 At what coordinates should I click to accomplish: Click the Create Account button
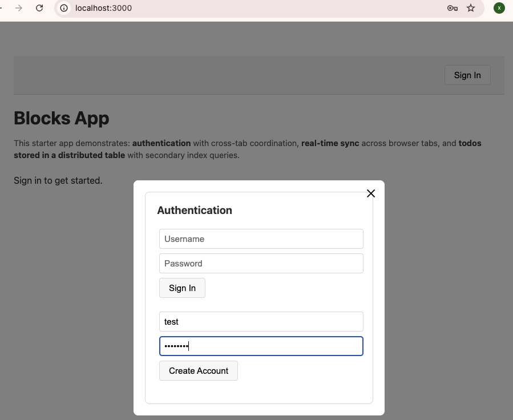click(198, 370)
